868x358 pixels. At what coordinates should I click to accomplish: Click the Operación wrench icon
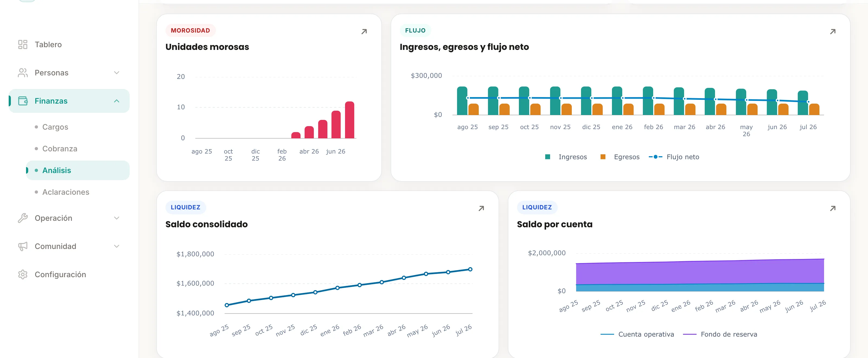tap(23, 218)
